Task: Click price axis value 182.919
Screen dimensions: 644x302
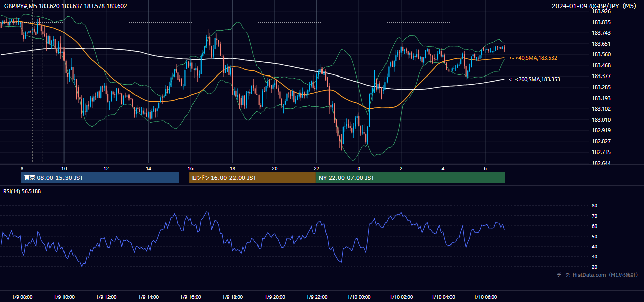Action: point(601,130)
